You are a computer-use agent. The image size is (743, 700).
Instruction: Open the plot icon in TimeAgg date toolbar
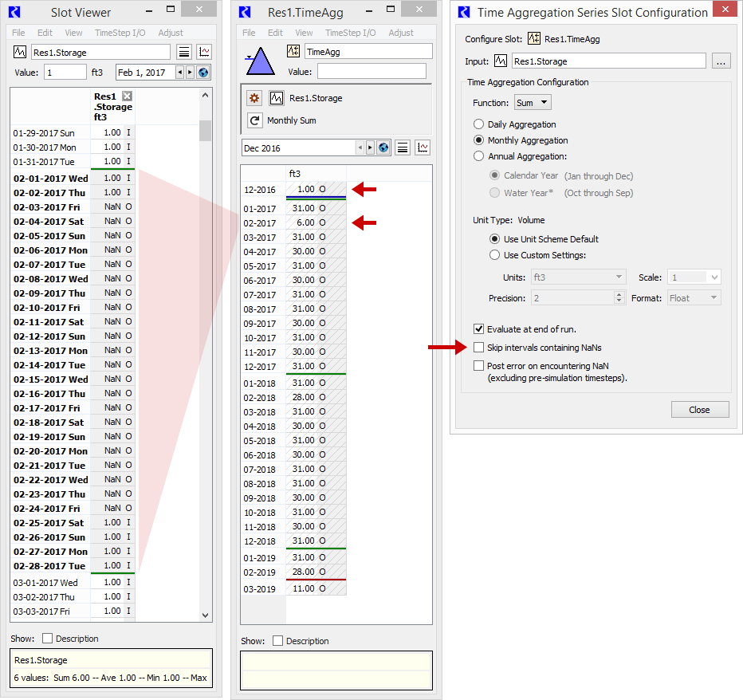tap(423, 147)
